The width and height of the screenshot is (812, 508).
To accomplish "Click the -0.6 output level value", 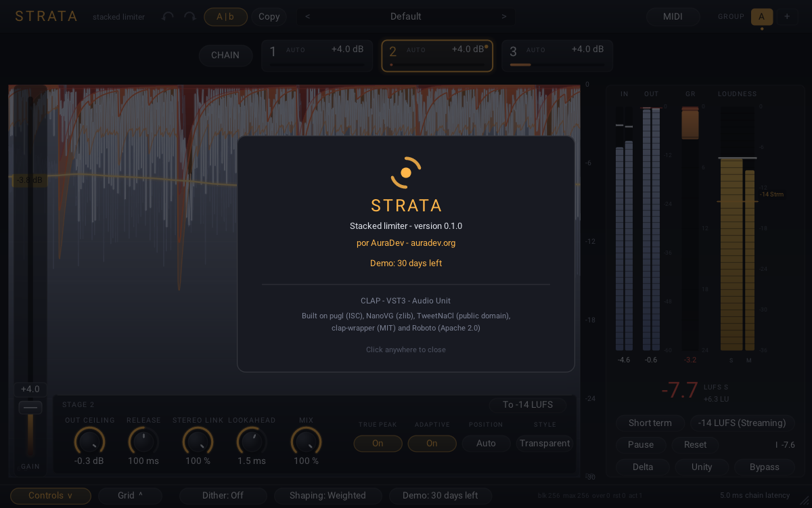I will [651, 360].
